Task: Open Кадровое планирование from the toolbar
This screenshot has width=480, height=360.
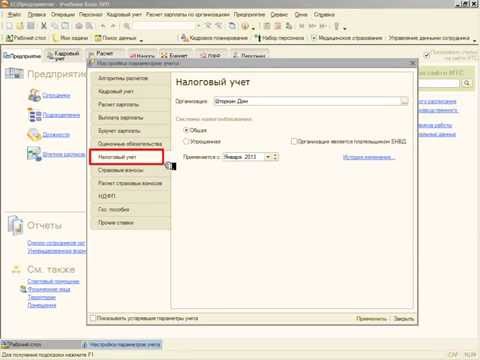Action: [214, 38]
